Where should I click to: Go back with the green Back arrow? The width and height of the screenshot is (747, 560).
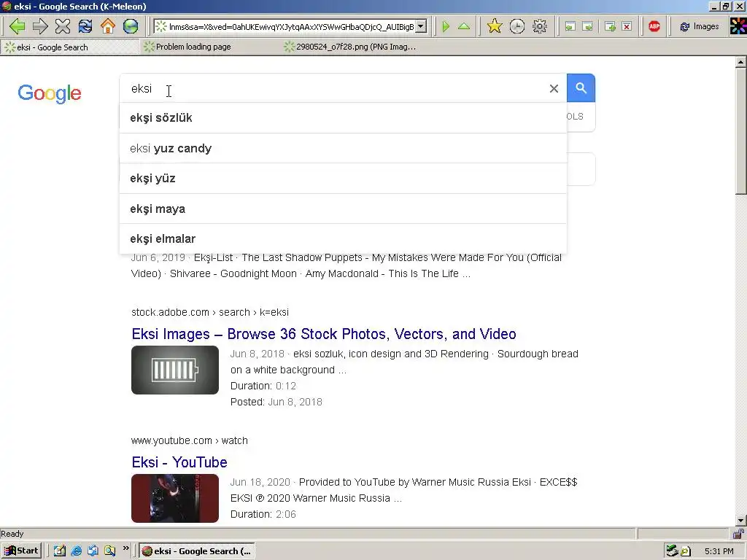pyautogui.click(x=18, y=26)
